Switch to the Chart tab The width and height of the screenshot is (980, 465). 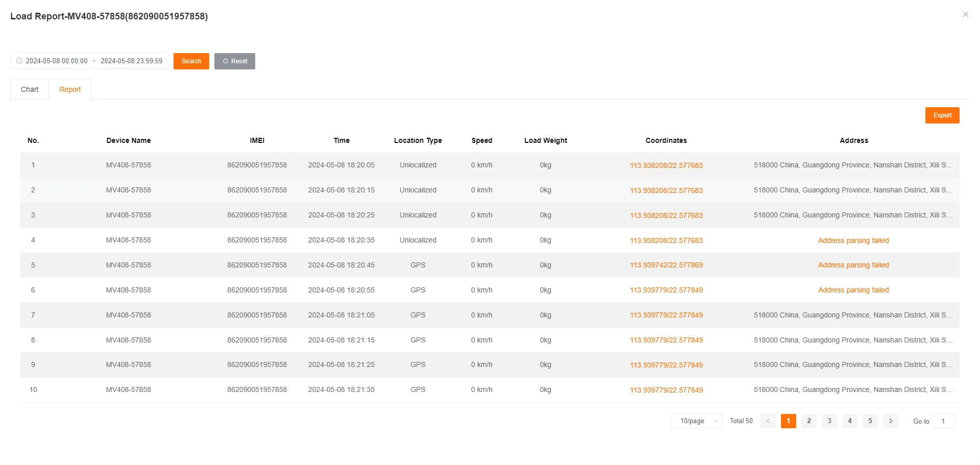coord(29,89)
